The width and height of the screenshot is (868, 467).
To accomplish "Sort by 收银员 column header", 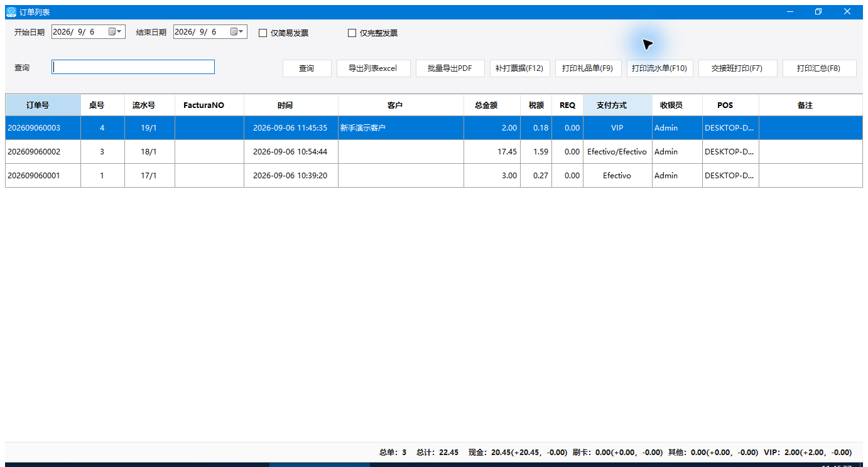I will tap(678, 105).
